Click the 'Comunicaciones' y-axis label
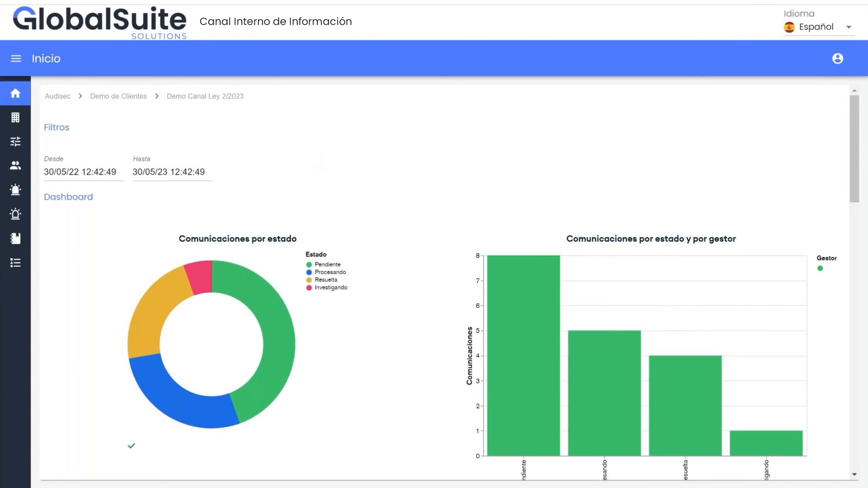Viewport: 868px width, 488px height. (470, 356)
